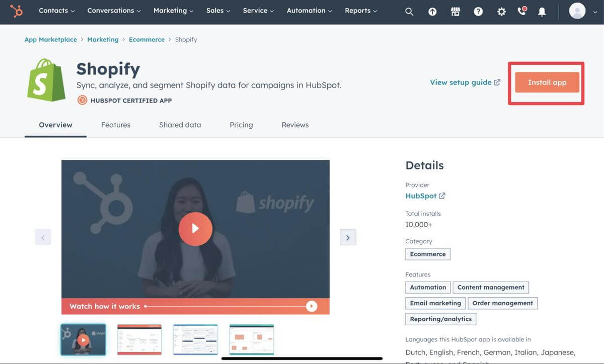Go to previous carousel slide
The height and width of the screenshot is (364, 604).
(43, 237)
